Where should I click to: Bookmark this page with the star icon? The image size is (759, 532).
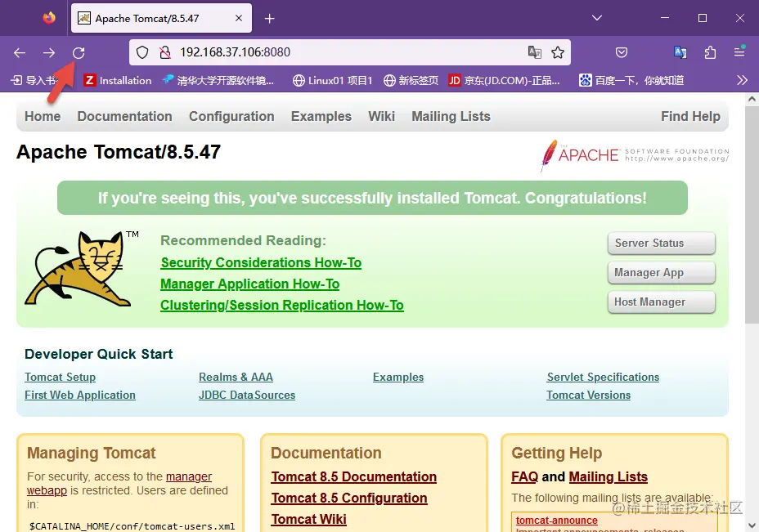[558, 52]
